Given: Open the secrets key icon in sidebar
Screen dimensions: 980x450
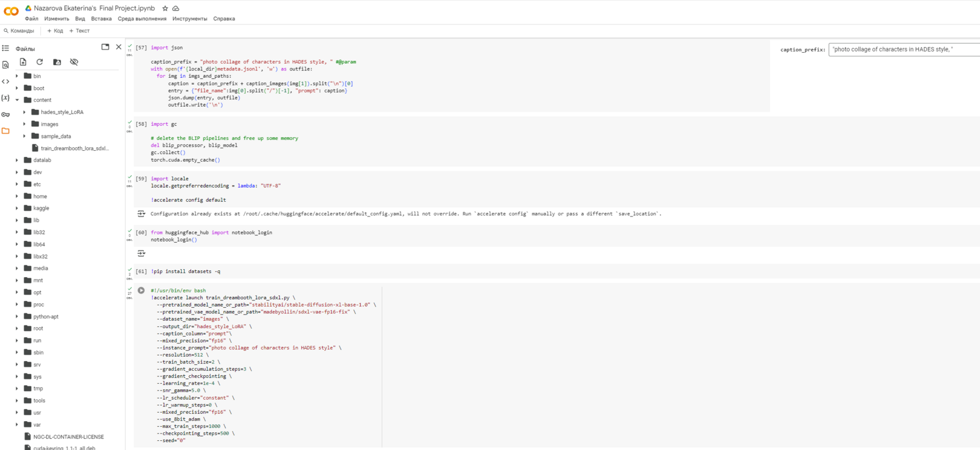Looking at the screenshot, I should [6, 115].
